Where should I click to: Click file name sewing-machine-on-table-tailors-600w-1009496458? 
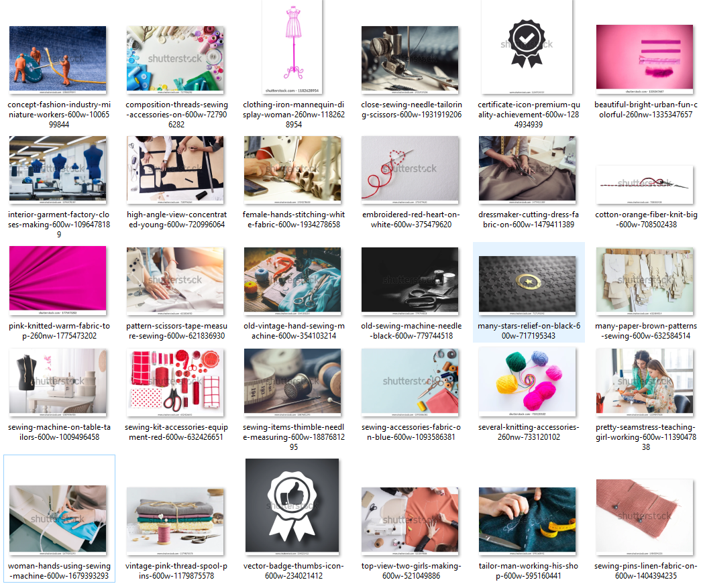point(59,432)
